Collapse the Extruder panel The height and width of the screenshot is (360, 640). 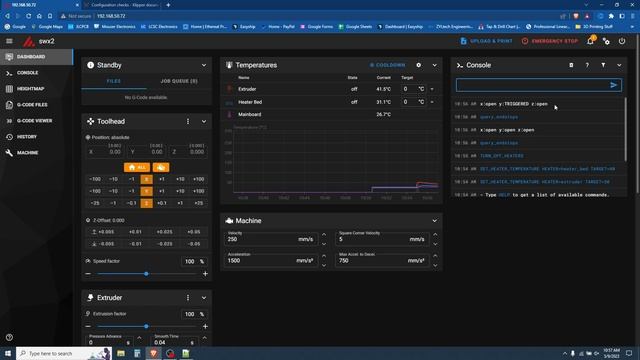(x=204, y=298)
